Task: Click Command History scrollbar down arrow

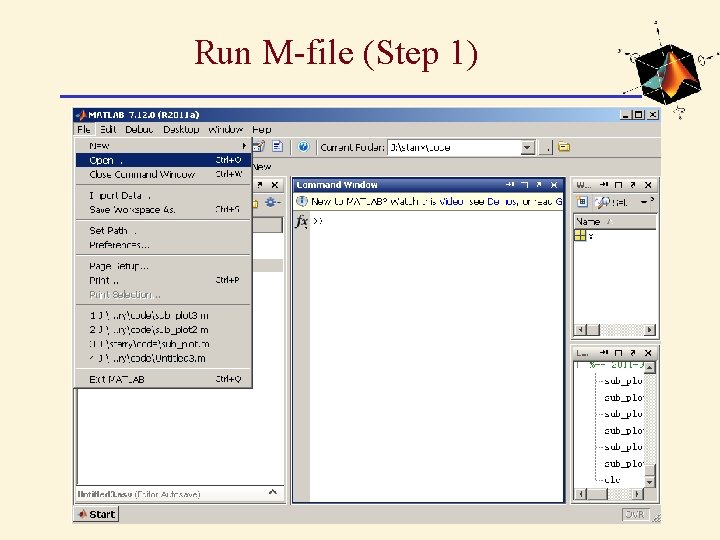Action: point(650,482)
